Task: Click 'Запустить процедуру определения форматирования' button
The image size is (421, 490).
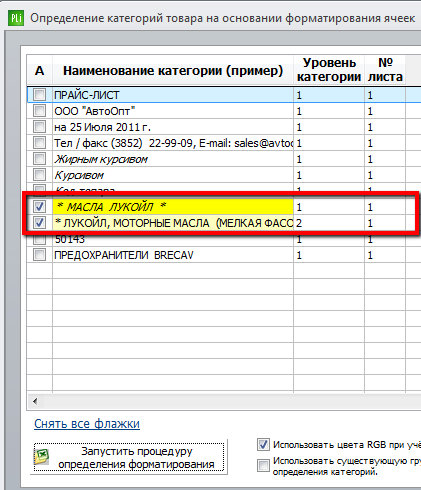Action: (129, 457)
